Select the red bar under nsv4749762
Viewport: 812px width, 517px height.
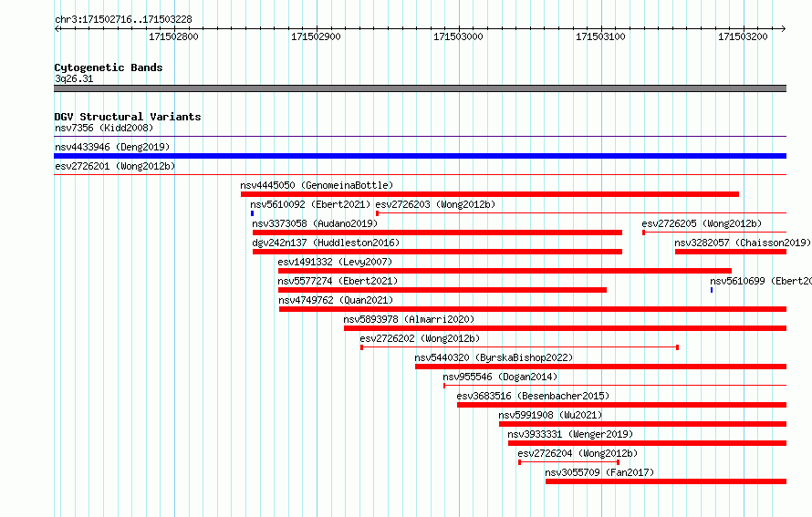533,309
